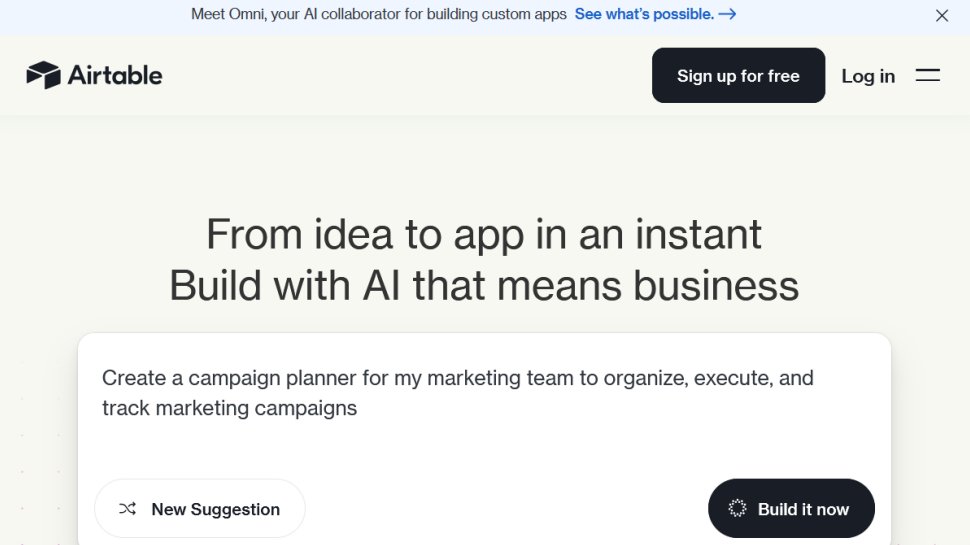
Task: Click the Airtable wordmark text
Action: point(115,75)
